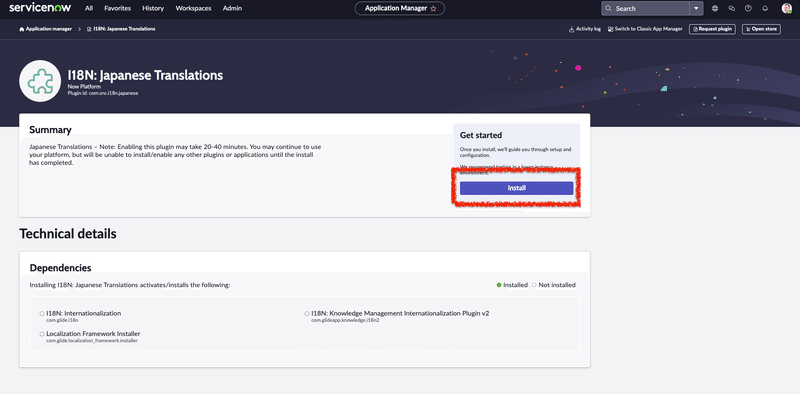800x394 pixels.
Task: Open the Favorites menu
Action: pyautogui.click(x=117, y=8)
